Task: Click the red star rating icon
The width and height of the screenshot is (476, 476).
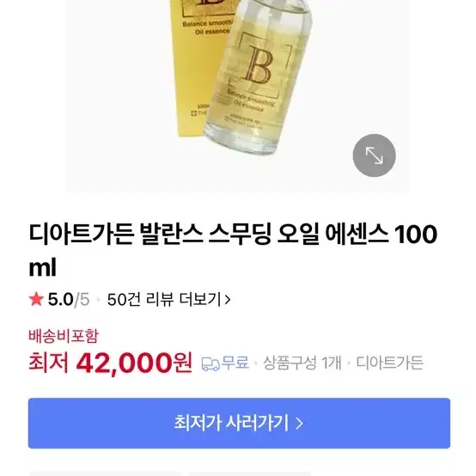Action: (x=36, y=299)
